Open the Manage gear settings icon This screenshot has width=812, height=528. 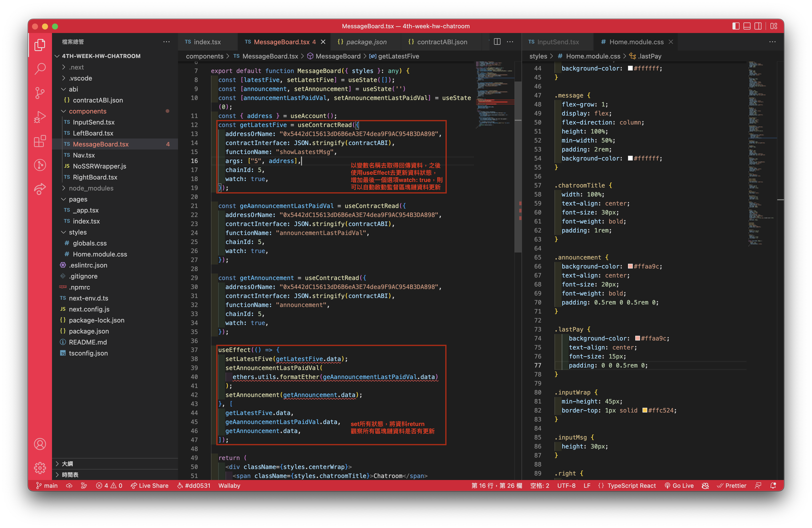[40, 468]
